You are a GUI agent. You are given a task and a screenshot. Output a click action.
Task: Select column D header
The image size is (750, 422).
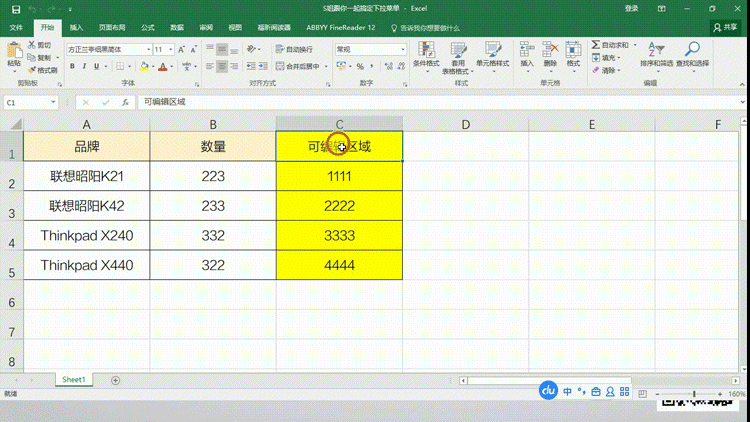point(465,124)
